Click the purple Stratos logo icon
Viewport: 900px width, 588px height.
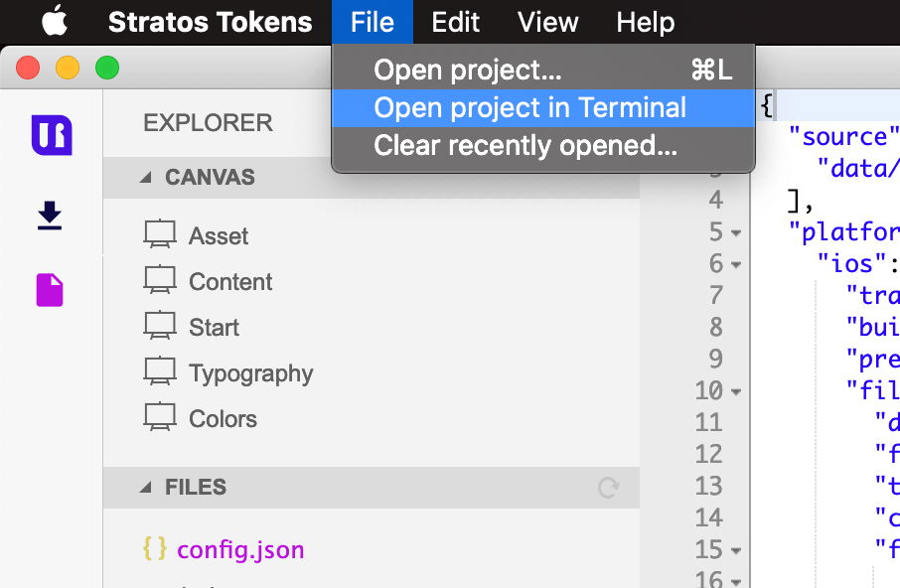pyautogui.click(x=52, y=135)
